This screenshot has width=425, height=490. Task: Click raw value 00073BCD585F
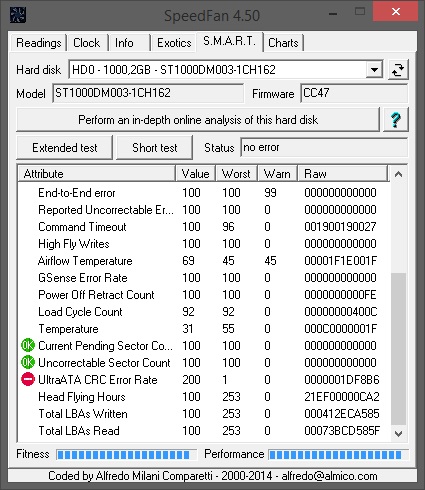pos(342,431)
